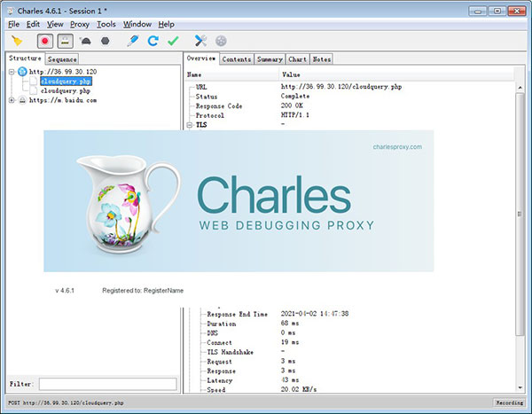Select the second cloudquery.php entry
The width and height of the screenshot is (532, 414).
65,91
